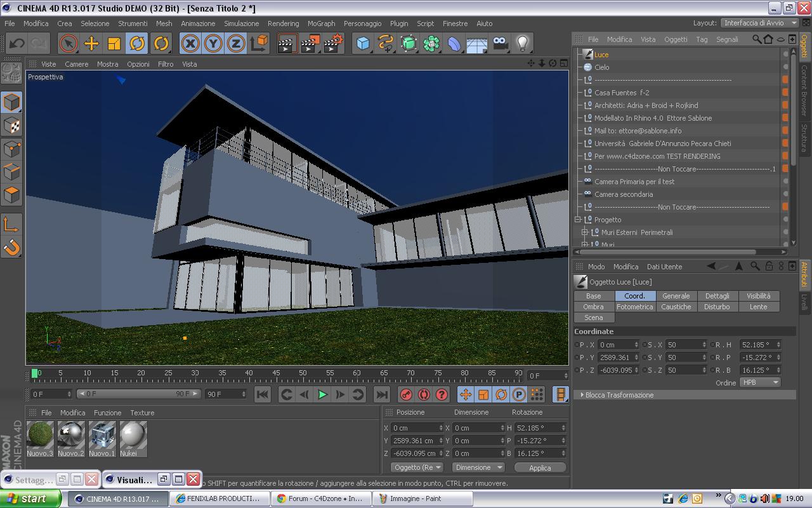812x508 pixels.
Task: Toggle Y axis lock
Action: pos(213,43)
